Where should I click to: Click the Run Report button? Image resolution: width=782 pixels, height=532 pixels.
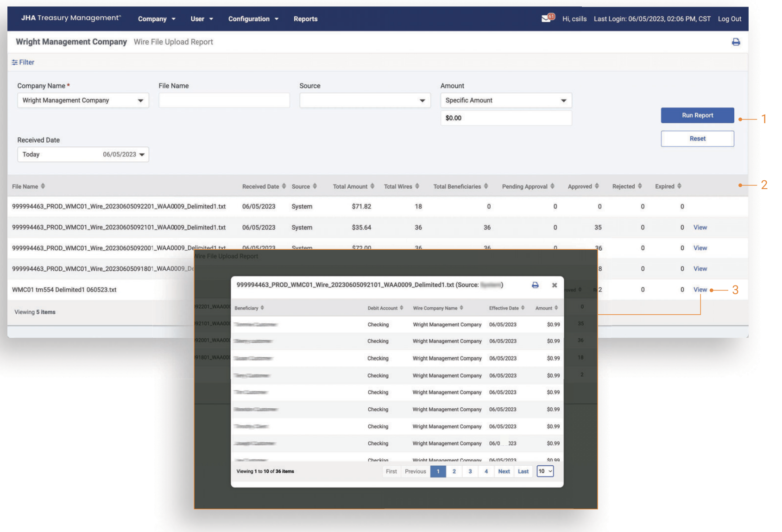[697, 115]
